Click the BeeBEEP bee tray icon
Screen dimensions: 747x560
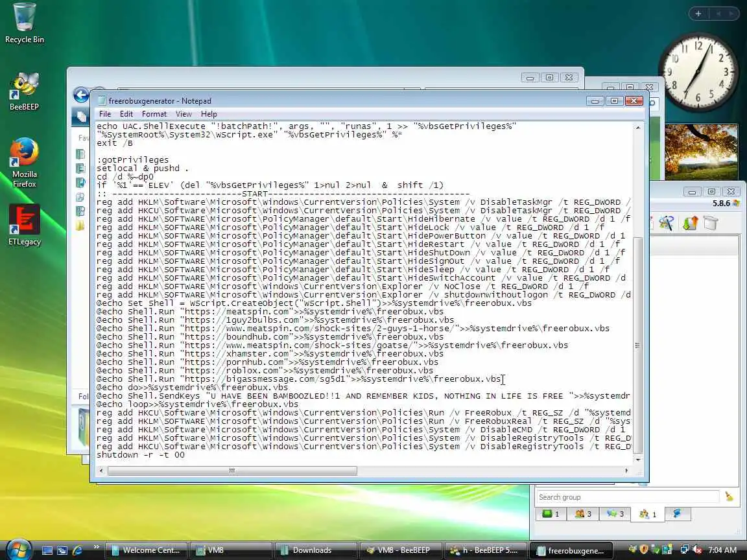point(633,550)
